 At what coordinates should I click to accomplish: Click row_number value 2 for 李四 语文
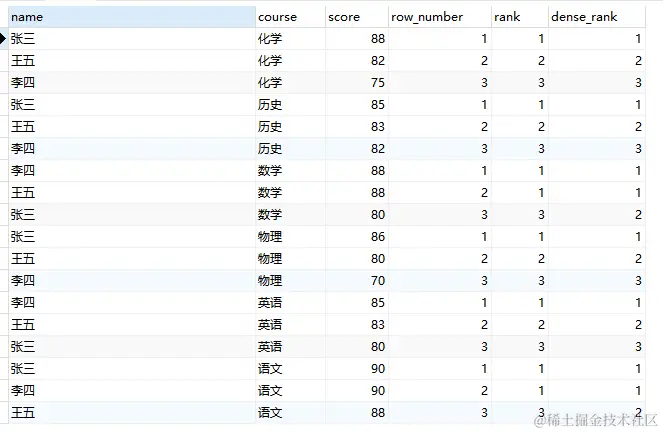click(x=439, y=391)
